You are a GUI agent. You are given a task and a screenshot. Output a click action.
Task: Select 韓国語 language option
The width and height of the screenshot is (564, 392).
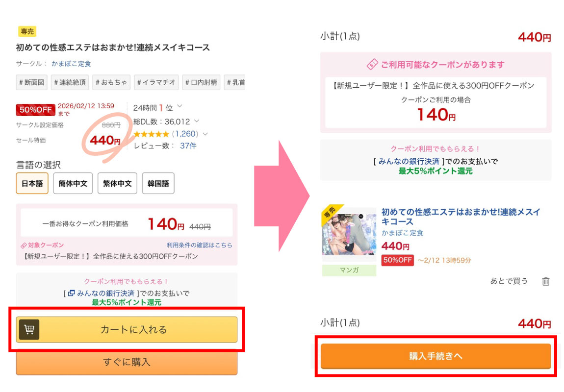[158, 183]
